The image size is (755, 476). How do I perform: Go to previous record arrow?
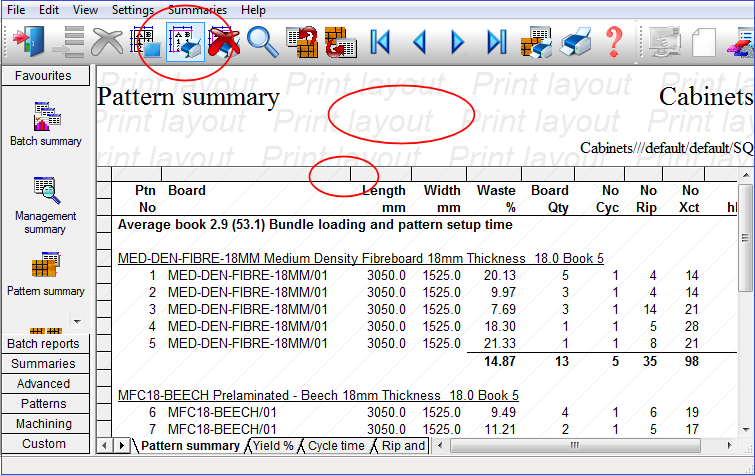(419, 42)
